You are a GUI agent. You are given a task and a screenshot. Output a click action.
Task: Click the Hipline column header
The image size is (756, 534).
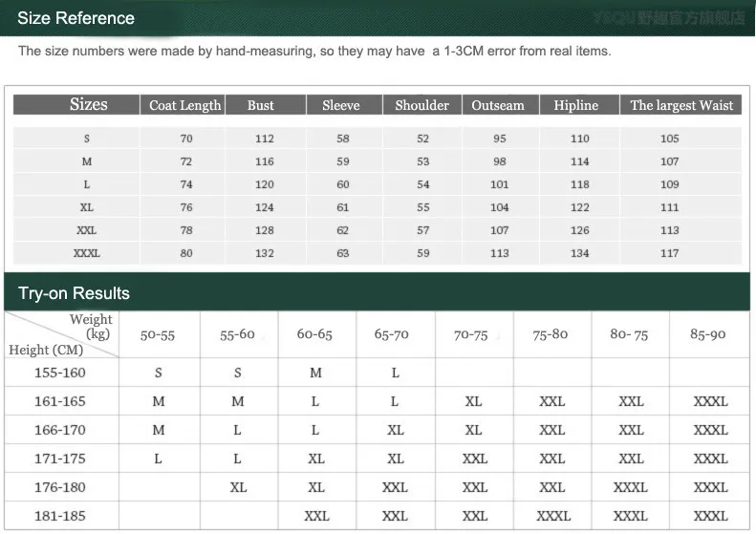tap(575, 105)
